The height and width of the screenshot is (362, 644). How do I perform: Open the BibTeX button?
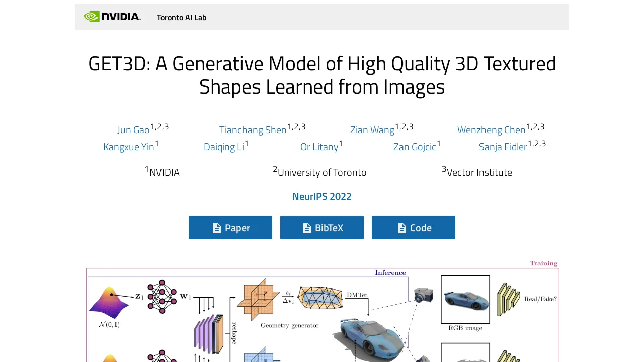click(x=322, y=227)
